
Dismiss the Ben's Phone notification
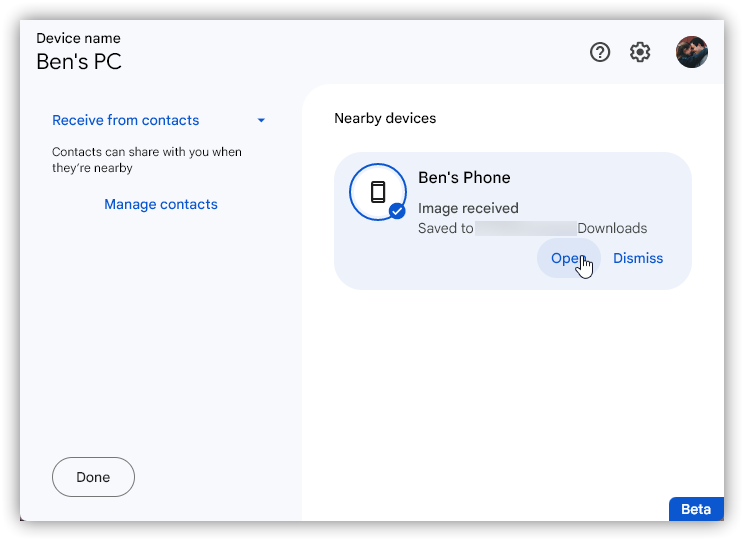[638, 258]
